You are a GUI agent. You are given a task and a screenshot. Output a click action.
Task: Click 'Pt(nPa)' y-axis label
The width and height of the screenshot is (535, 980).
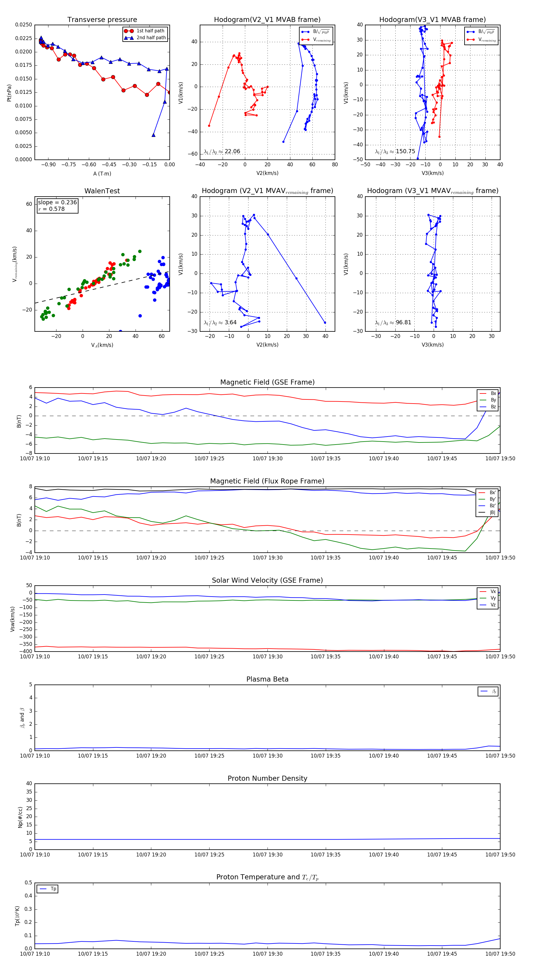click(x=9, y=92)
